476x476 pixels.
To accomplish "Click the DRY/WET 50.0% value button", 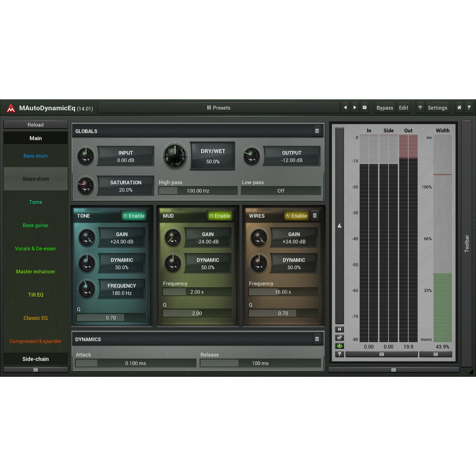I will tap(213, 156).
